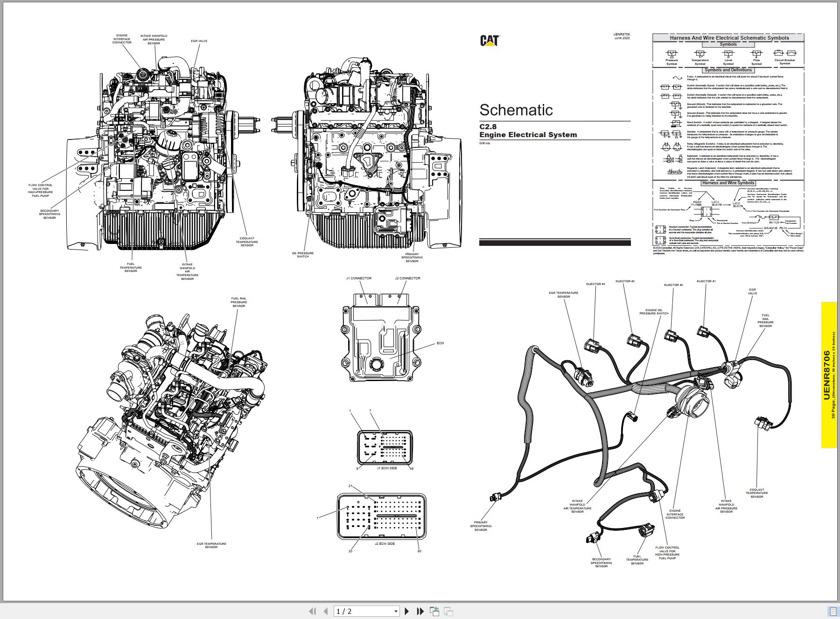Click the PRIMARY SPEED/TIMING SENSOR harness label
This screenshot has height=619, width=840.
(x=481, y=526)
